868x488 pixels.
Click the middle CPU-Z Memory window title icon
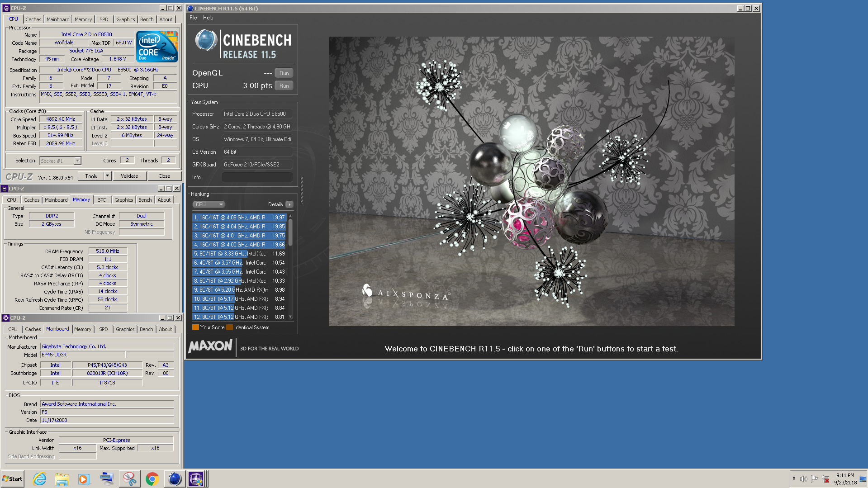point(5,189)
